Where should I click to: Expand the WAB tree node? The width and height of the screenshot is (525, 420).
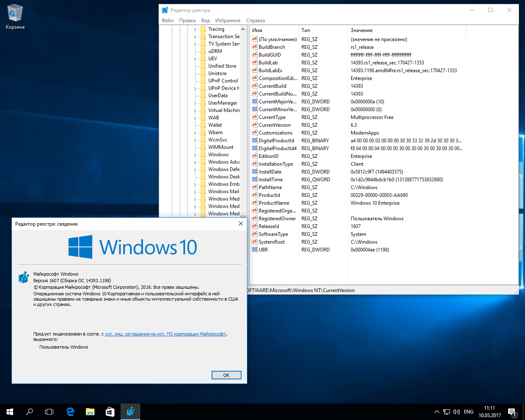195,118
